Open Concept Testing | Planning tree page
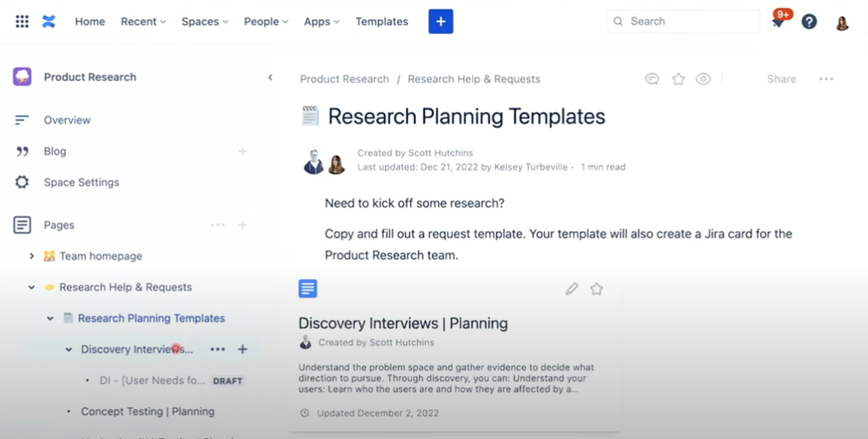The image size is (868, 439). pos(148,411)
